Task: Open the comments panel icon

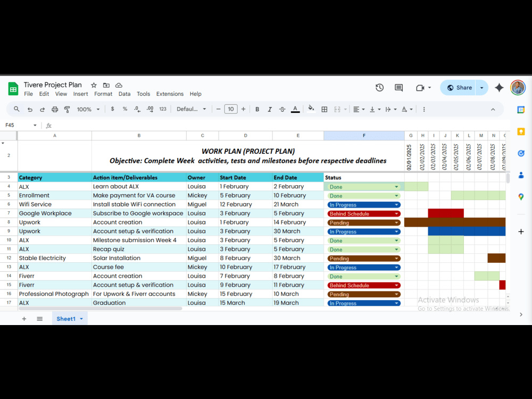Action: [x=398, y=88]
